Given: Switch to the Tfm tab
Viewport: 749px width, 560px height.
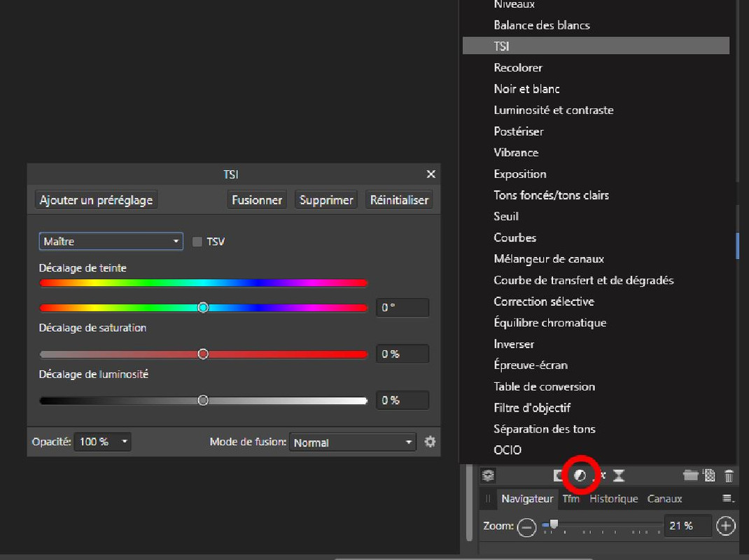Looking at the screenshot, I should [570, 498].
